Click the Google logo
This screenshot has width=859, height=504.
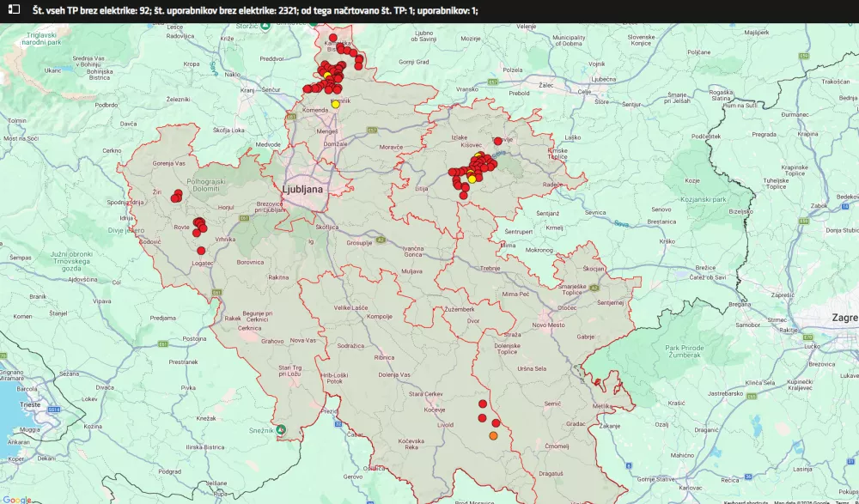[17, 498]
